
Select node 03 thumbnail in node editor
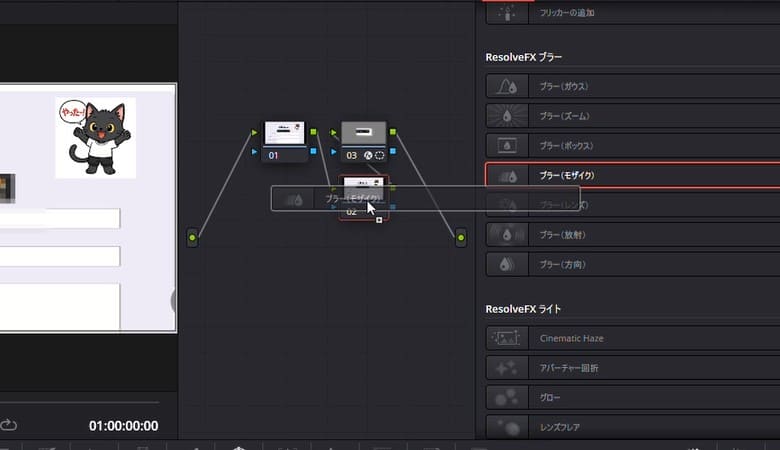point(363,133)
